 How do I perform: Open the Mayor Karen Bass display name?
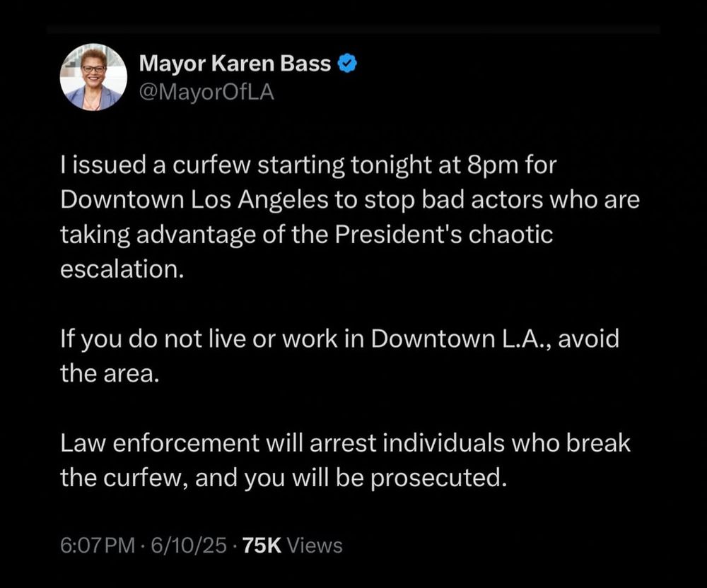click(235, 64)
